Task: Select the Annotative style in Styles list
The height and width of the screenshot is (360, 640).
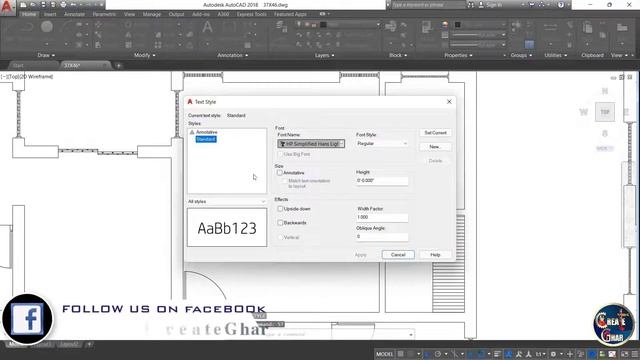Action: (x=207, y=132)
